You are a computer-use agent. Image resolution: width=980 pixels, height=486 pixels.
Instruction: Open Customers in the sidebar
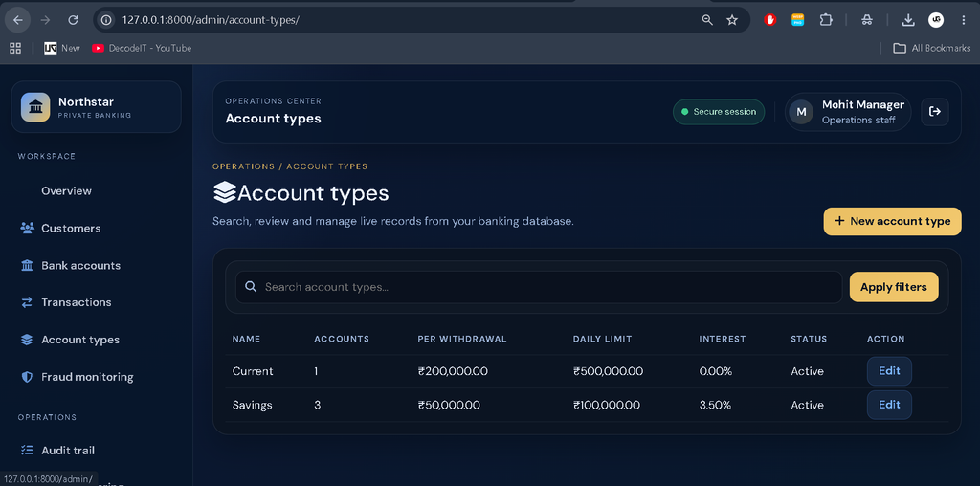pyautogui.click(x=71, y=229)
